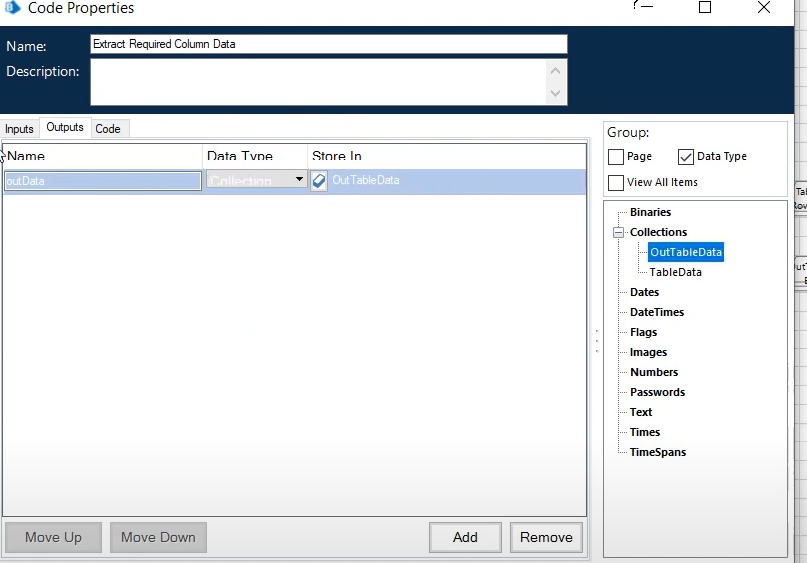This screenshot has width=807, height=563.
Task: Click the Move Up button
Action: [54, 537]
